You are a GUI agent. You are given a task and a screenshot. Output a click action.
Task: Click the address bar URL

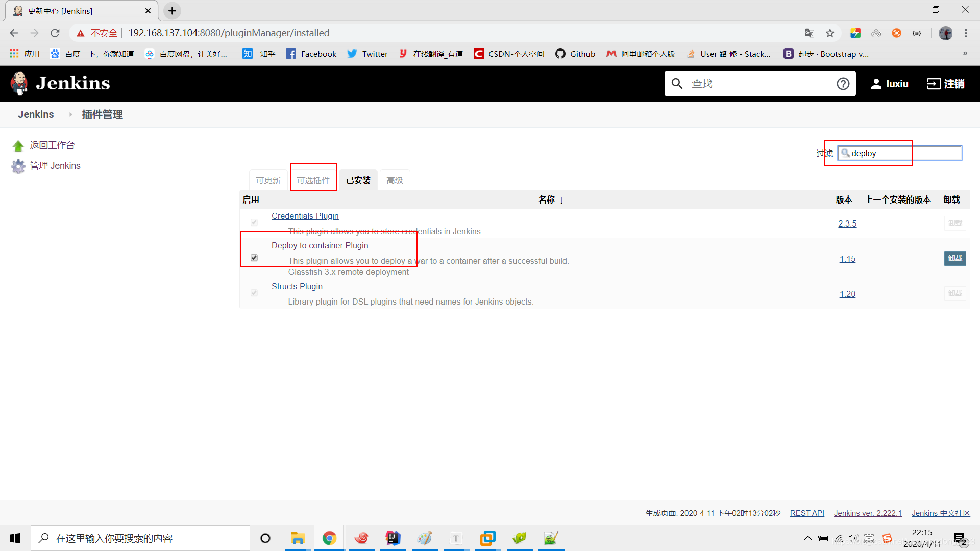(229, 33)
